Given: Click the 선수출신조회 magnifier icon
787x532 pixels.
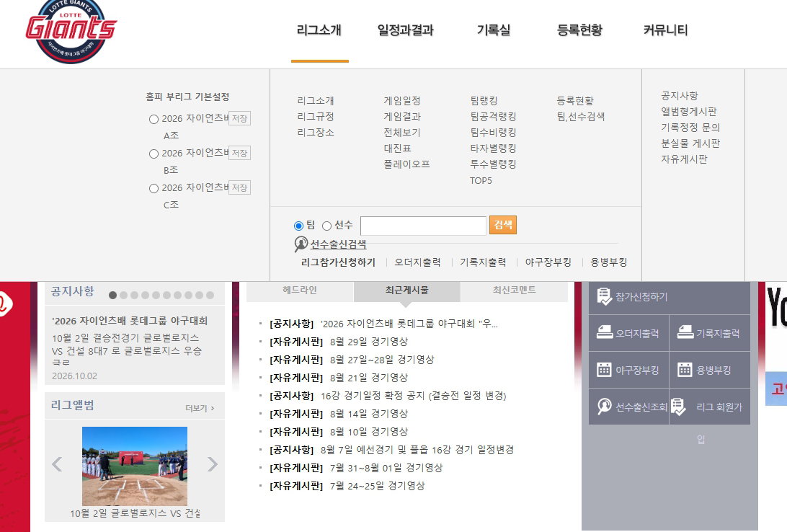Looking at the screenshot, I should [604, 406].
